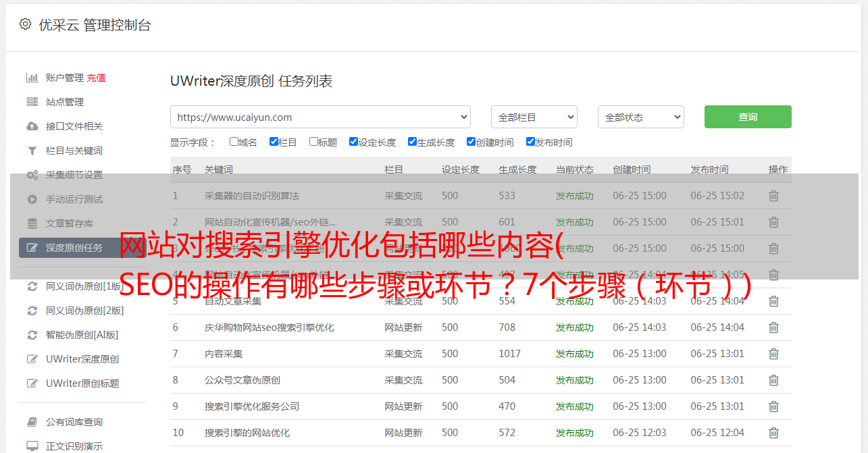Enable the 标题 field checkbox

point(313,142)
